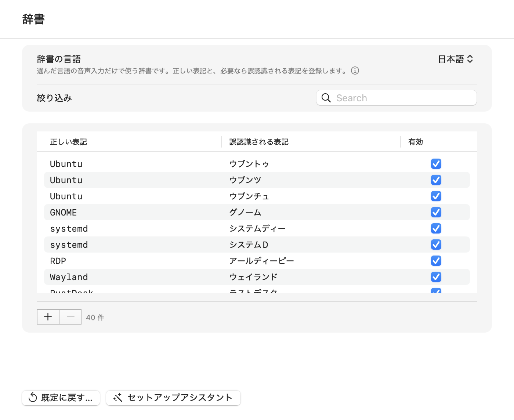Open the セットアップアシスタント button

pyautogui.click(x=173, y=398)
